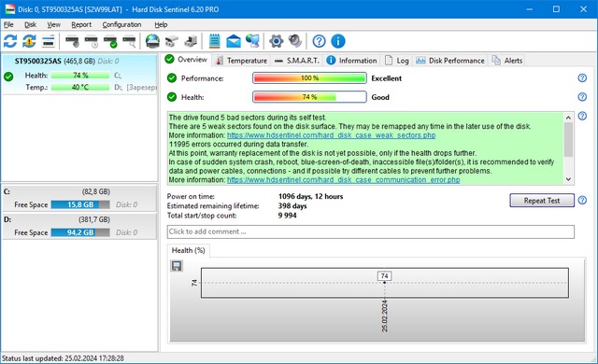Viewport: 598px width, 364px height.
Task: Click the Health 74 % bar in disk list
Action: [x=80, y=76]
